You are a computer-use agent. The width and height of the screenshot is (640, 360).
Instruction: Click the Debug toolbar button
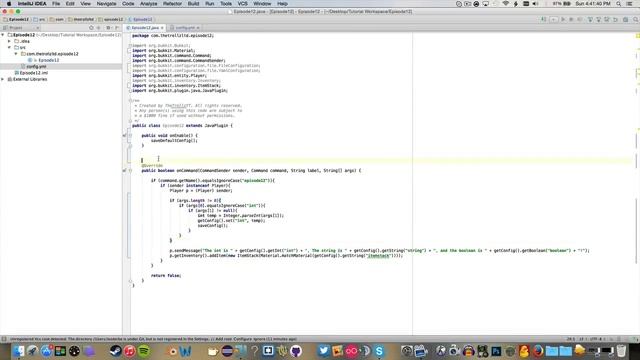click(571, 19)
